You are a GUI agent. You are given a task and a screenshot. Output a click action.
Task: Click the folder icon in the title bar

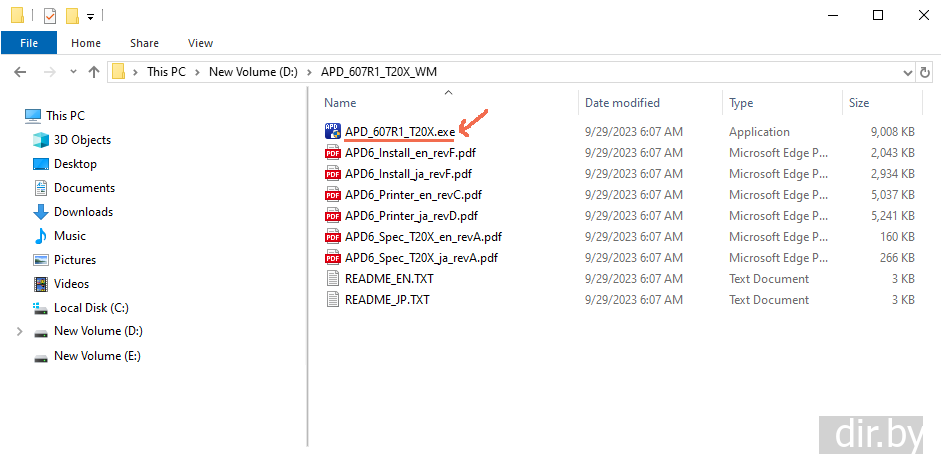[17, 16]
